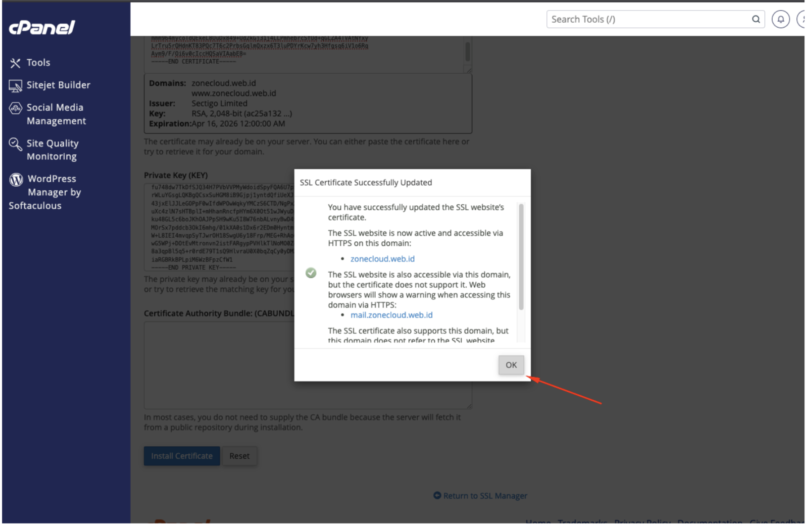The height and width of the screenshot is (525, 812).
Task: Click the Search Tools input field
Action: pos(649,20)
